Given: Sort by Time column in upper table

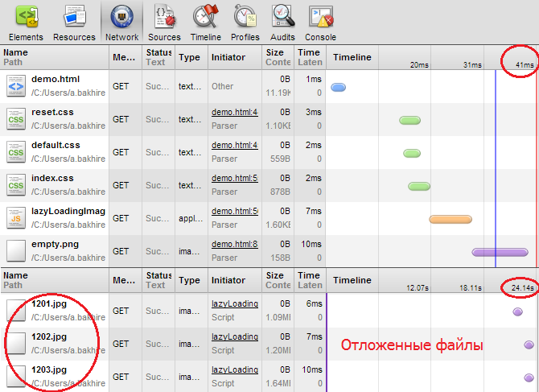Looking at the screenshot, I should (310, 57).
